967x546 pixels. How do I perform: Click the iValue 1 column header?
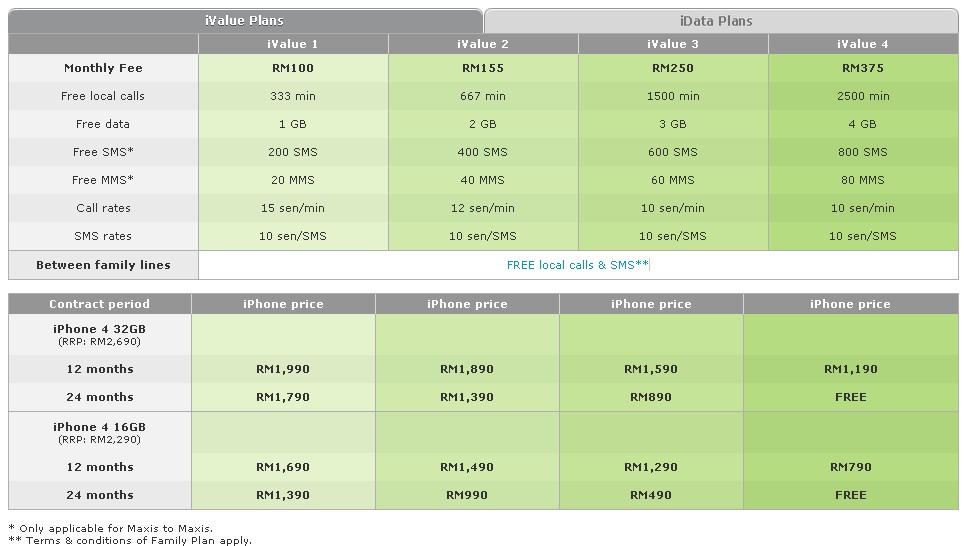point(293,44)
